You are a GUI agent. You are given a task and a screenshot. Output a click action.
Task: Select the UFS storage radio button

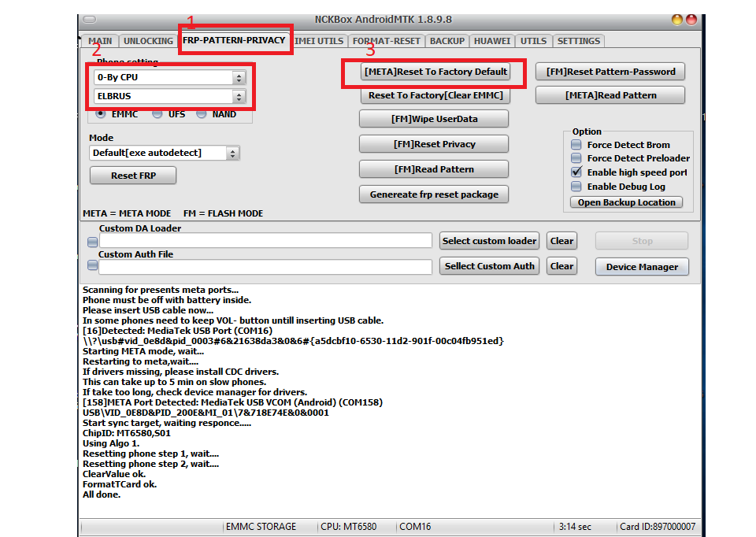coord(157,114)
